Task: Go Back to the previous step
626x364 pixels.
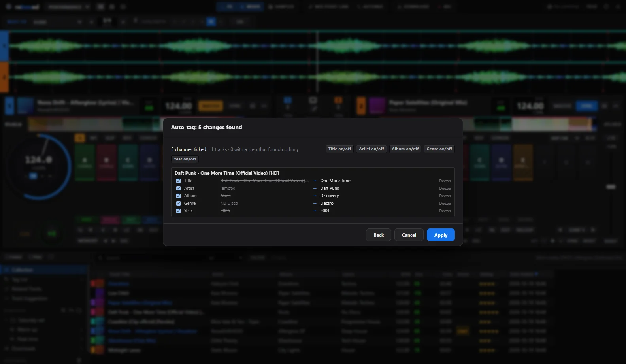Action: pyautogui.click(x=379, y=235)
